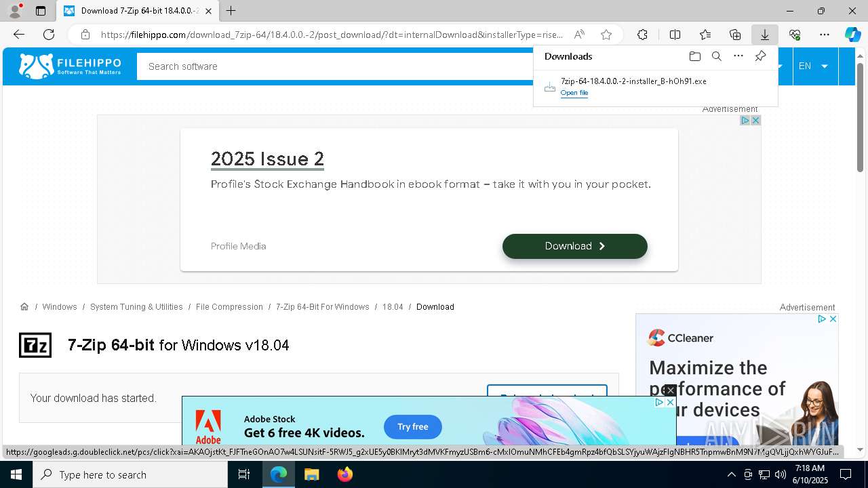
Task: Click Open file link for 7zip installer
Action: pos(574,93)
